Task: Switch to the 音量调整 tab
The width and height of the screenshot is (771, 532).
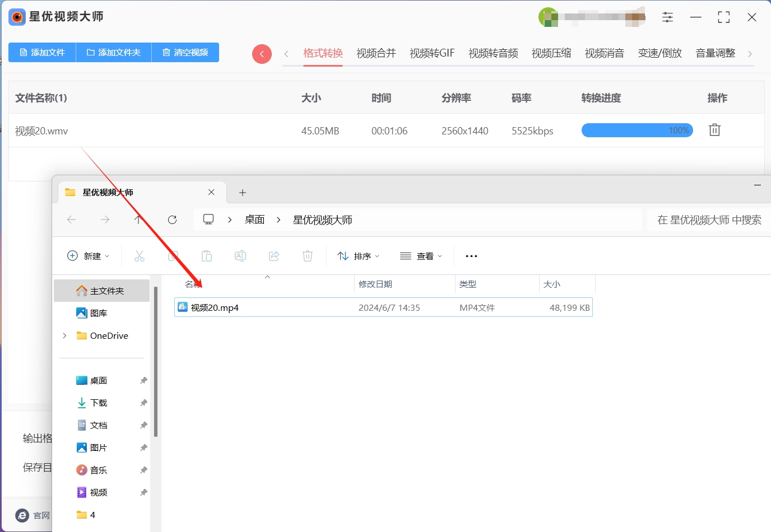Action: [715, 53]
